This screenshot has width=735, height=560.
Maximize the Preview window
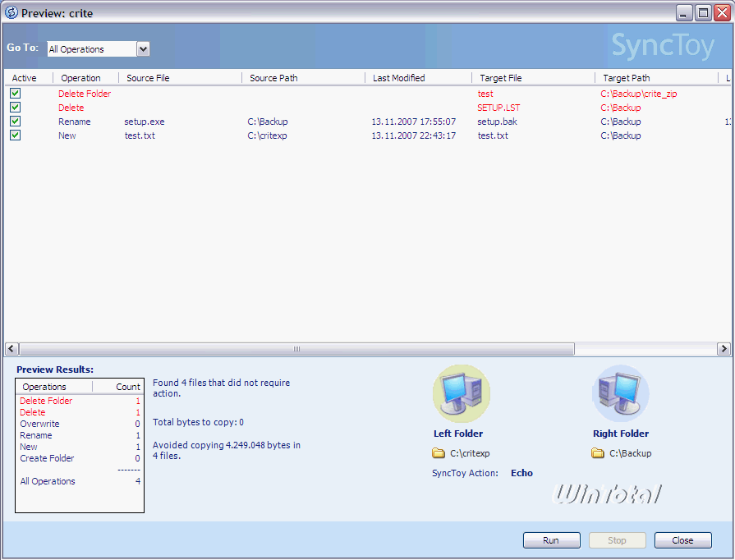coord(703,12)
